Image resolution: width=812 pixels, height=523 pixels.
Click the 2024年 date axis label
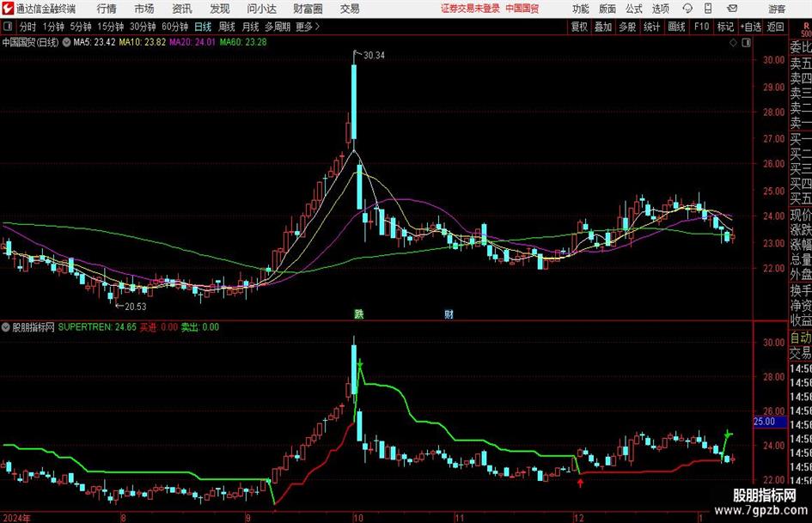[x=16, y=518]
